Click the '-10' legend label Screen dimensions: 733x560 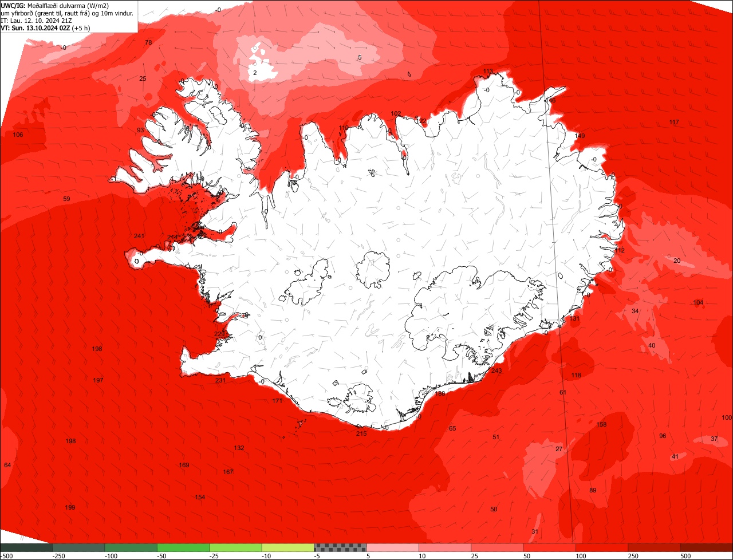point(267,556)
